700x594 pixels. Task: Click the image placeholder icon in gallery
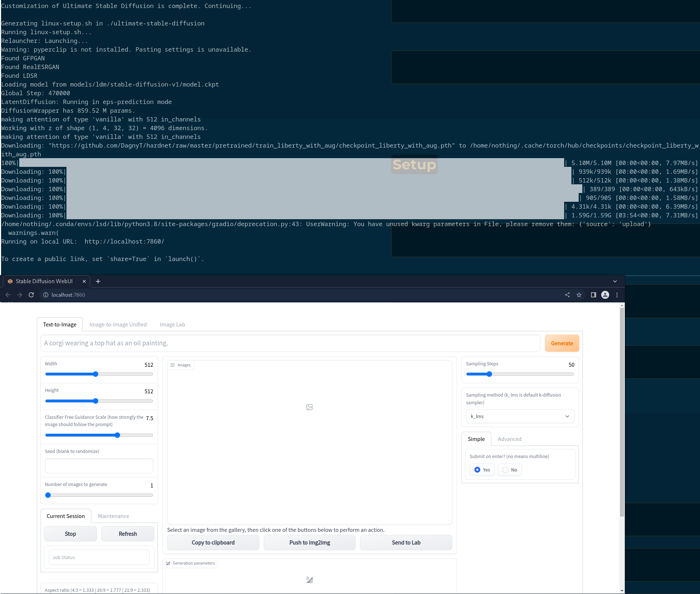click(309, 407)
